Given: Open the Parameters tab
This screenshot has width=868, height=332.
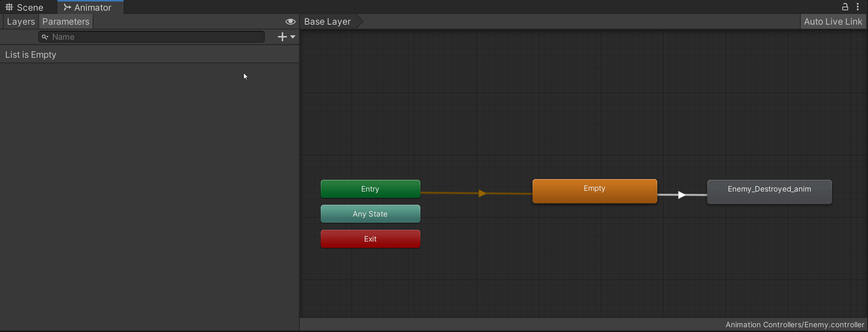Looking at the screenshot, I should click(66, 22).
